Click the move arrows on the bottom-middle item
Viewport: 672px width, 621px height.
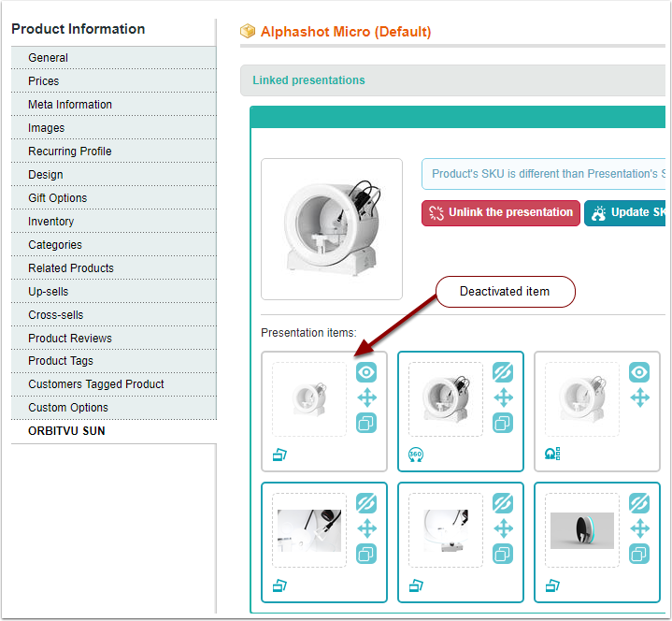click(503, 528)
